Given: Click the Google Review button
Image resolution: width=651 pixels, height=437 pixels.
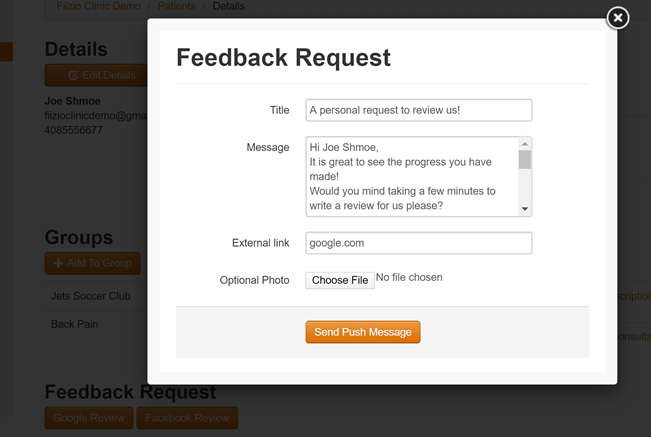Looking at the screenshot, I should pos(89,418).
